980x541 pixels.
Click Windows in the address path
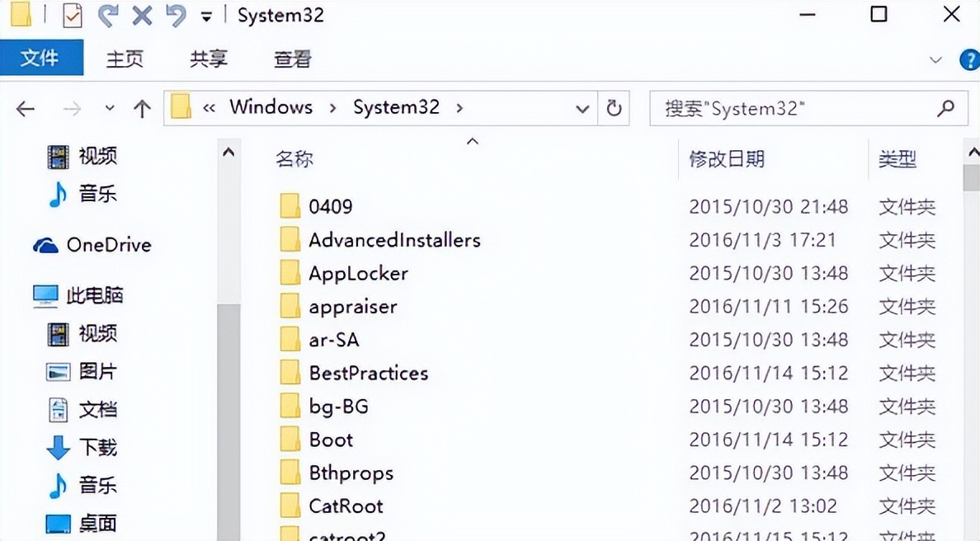[271, 107]
